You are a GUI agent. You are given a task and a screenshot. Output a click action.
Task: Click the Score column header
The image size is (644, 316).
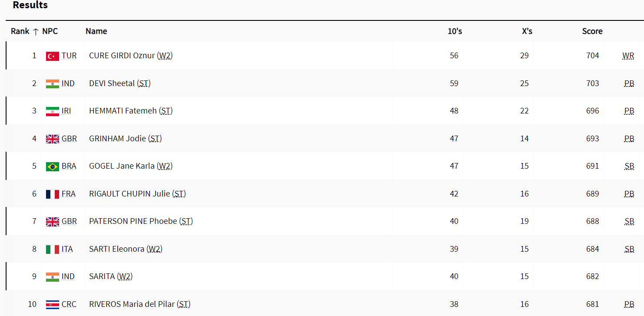[592, 31]
